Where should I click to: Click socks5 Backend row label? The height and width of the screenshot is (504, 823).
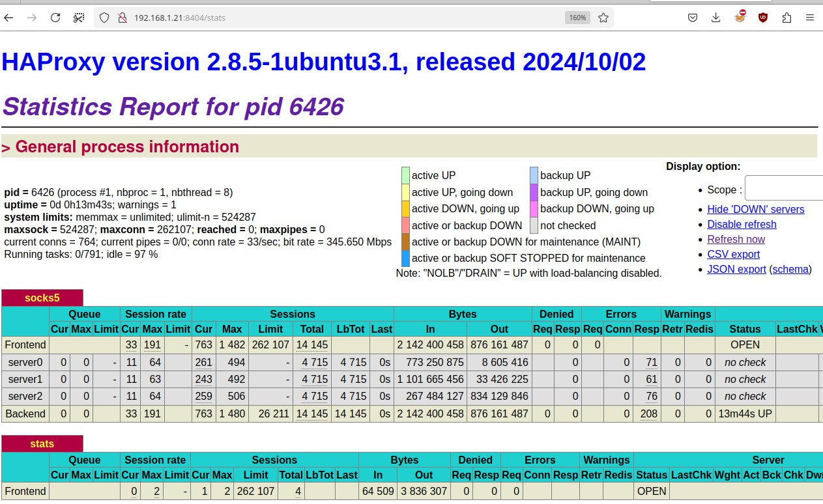[x=25, y=413]
